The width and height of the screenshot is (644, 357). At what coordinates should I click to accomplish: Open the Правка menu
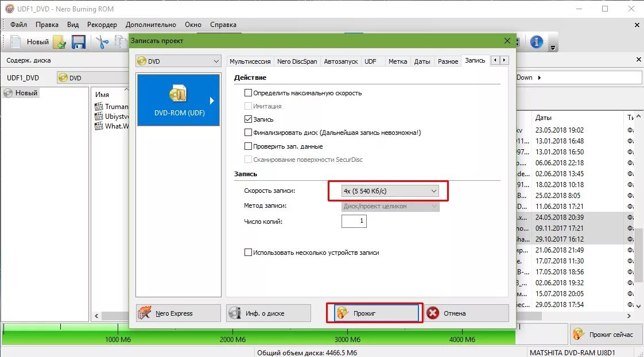click(47, 25)
